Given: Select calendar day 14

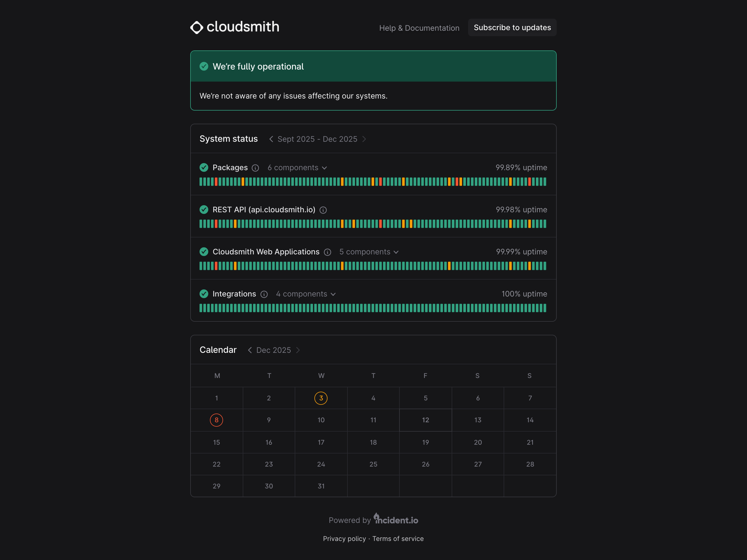Looking at the screenshot, I should tap(530, 420).
